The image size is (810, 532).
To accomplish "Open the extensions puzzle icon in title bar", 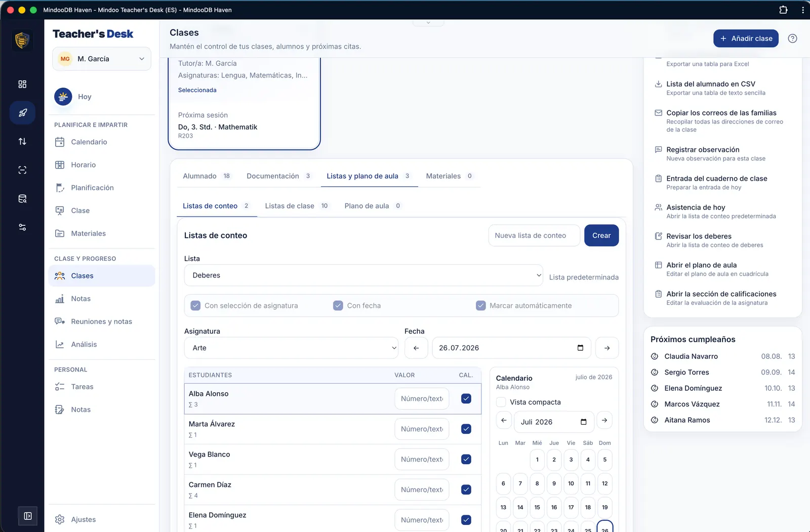I will (x=783, y=10).
